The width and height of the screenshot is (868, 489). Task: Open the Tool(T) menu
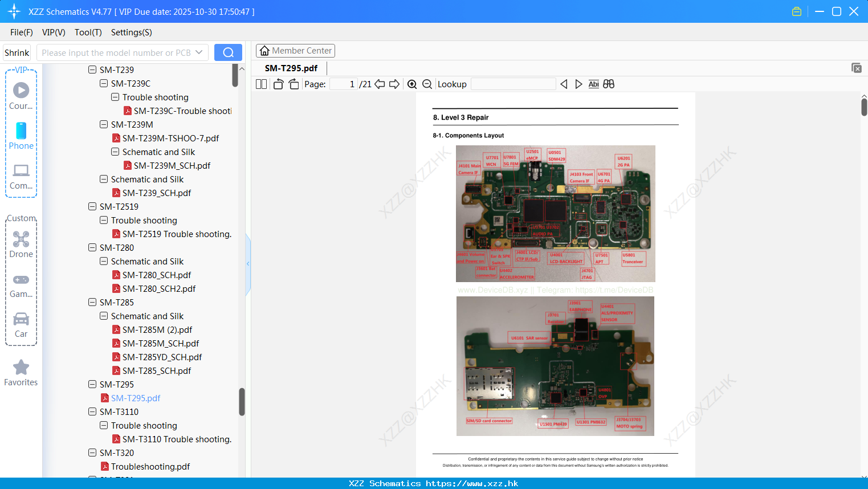point(88,32)
